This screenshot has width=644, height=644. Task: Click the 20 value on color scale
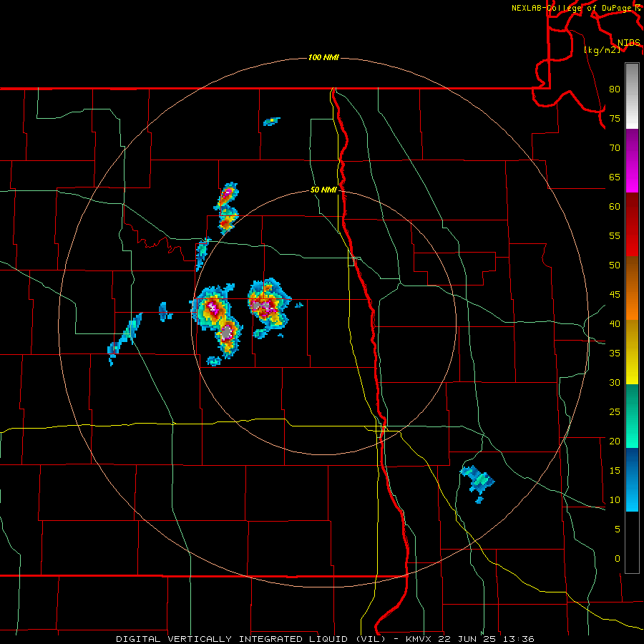(x=615, y=441)
